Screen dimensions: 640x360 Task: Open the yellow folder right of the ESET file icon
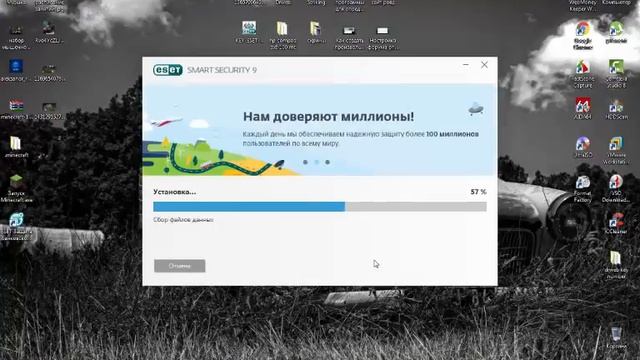(x=282, y=36)
